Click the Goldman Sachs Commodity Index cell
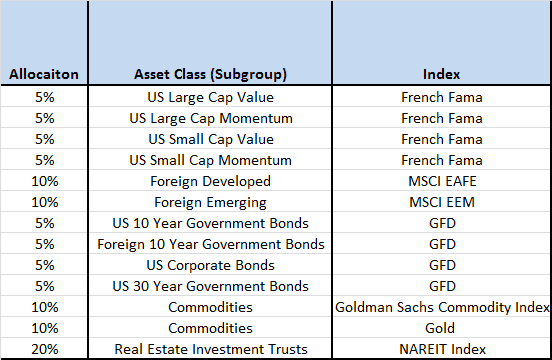Screen dimensions: 552x360 pos(441,307)
